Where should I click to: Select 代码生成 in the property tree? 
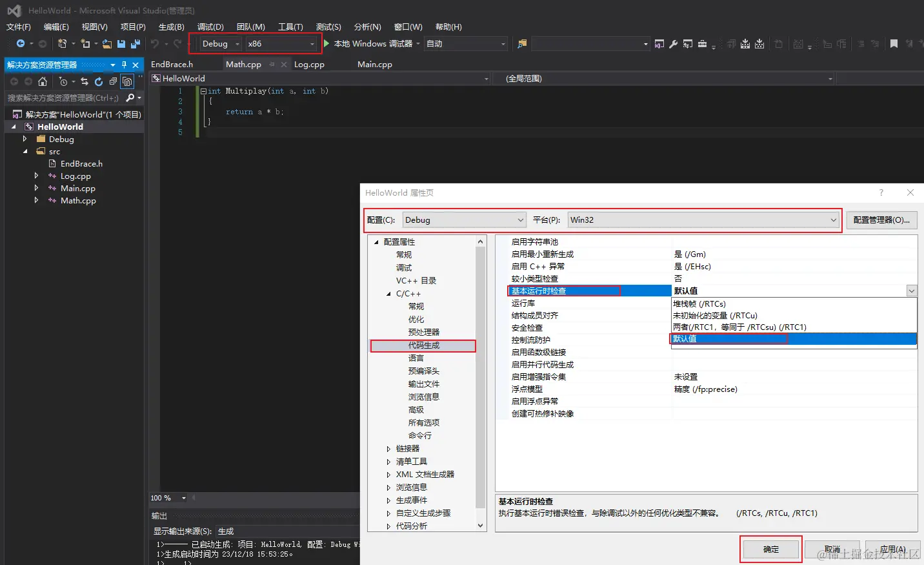(x=423, y=345)
